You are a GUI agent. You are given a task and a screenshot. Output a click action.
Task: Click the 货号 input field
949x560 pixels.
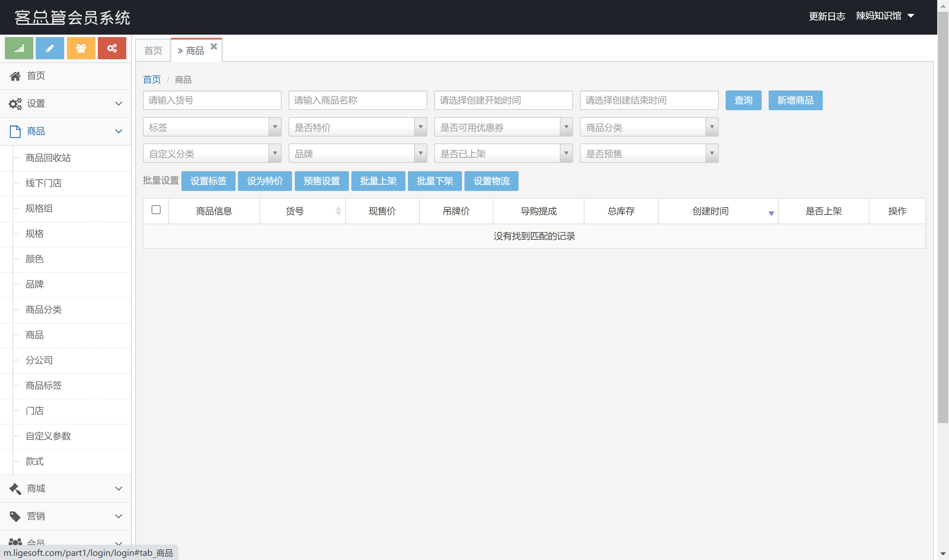click(212, 100)
